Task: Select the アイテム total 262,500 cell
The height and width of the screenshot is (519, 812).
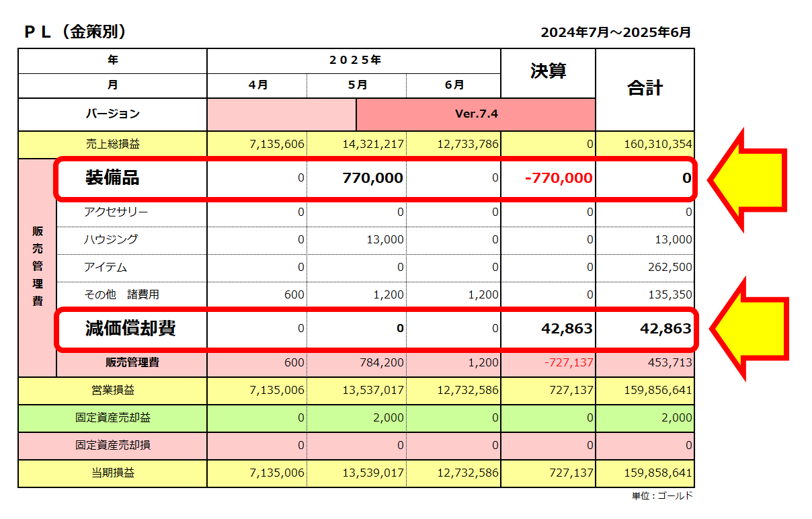Action: (x=672, y=268)
